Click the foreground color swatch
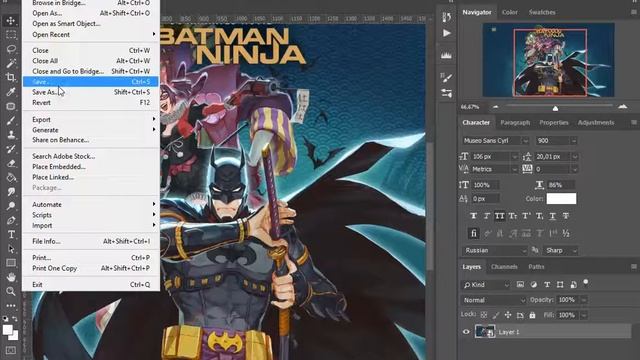Screen dimensions: 640x360 tap(8, 330)
